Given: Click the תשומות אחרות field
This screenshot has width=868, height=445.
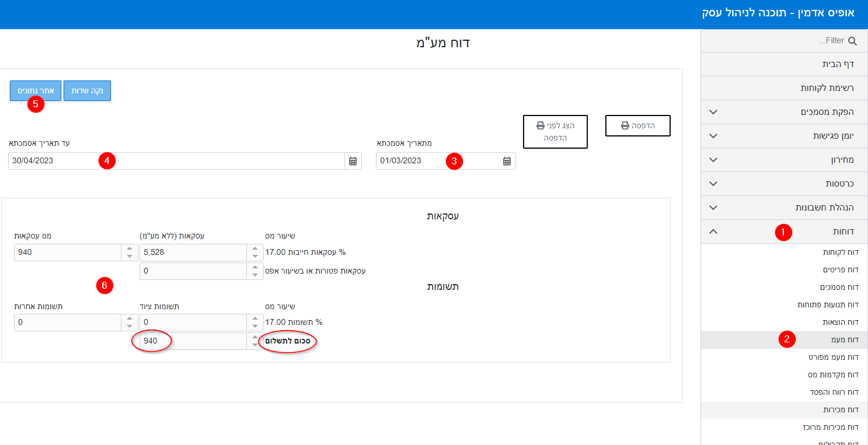Looking at the screenshot, I should tap(67, 323).
